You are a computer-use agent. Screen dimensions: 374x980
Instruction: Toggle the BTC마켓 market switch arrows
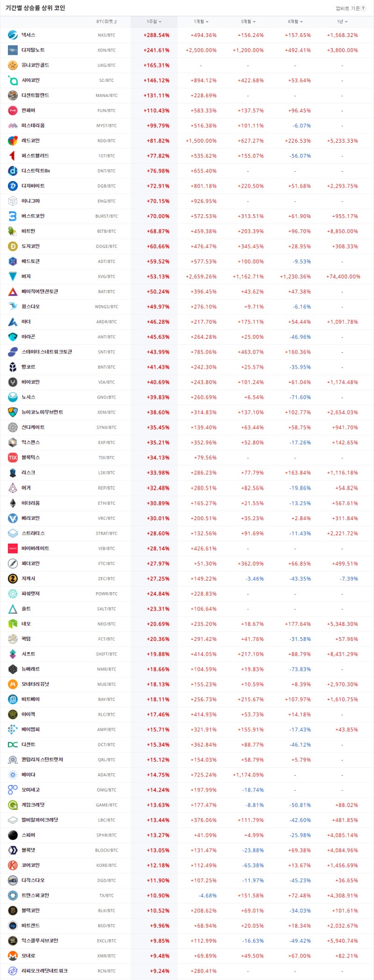pyautogui.click(x=115, y=22)
